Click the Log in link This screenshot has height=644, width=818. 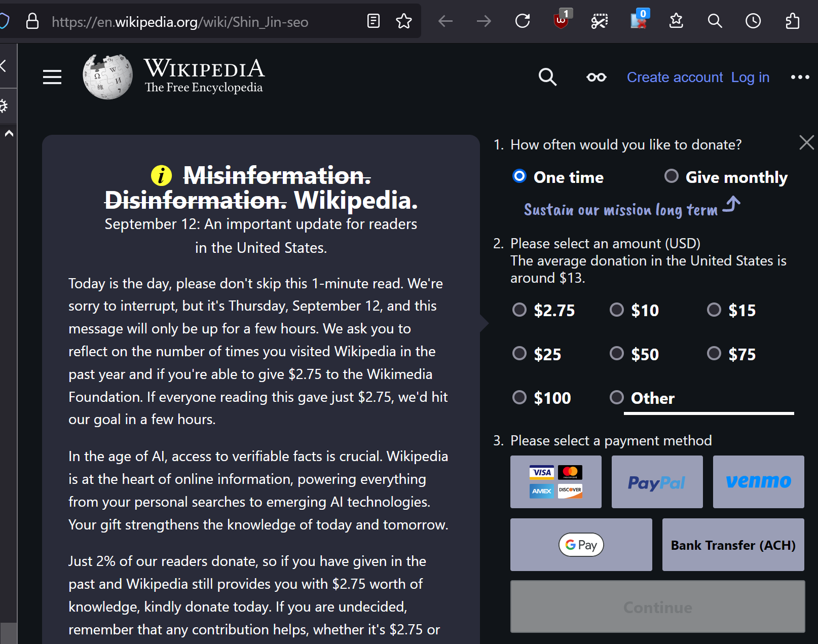coord(750,77)
